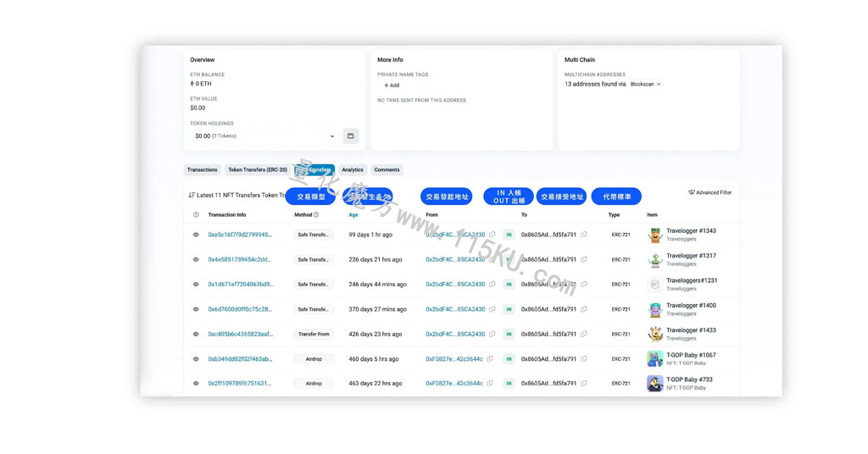The image size is (868, 454).
Task: Click '13 addresses found via' text
Action: [595, 84]
